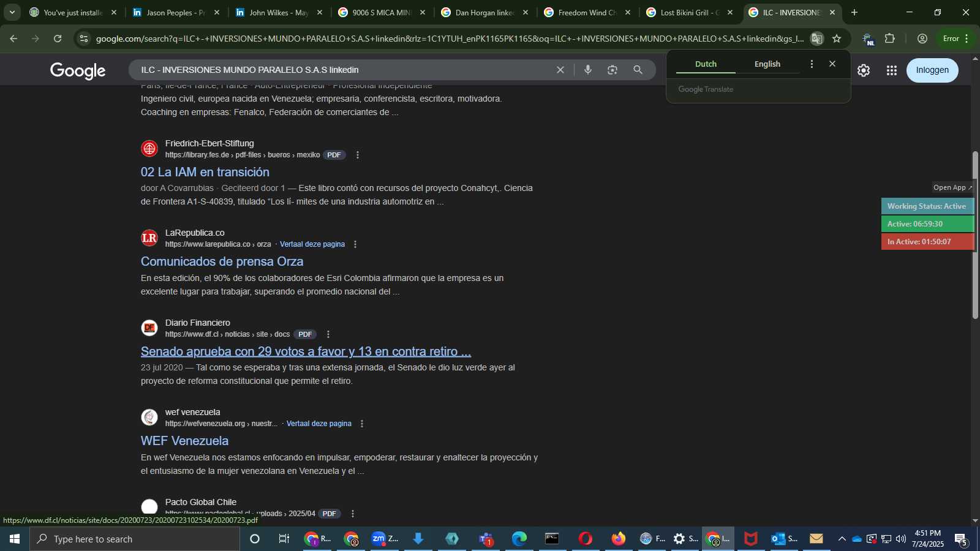The height and width of the screenshot is (551, 980).
Task: Open Google quick settings gear
Action: (x=864, y=70)
